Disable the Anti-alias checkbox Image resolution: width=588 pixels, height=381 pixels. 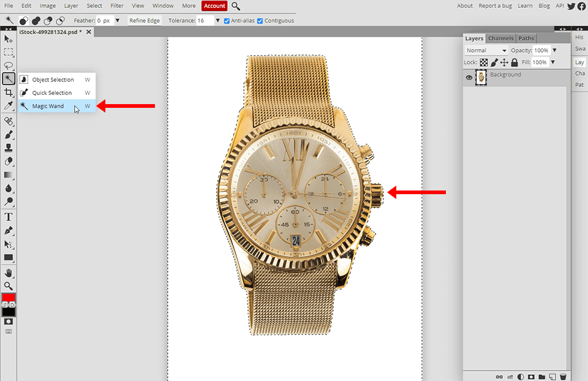coord(227,20)
